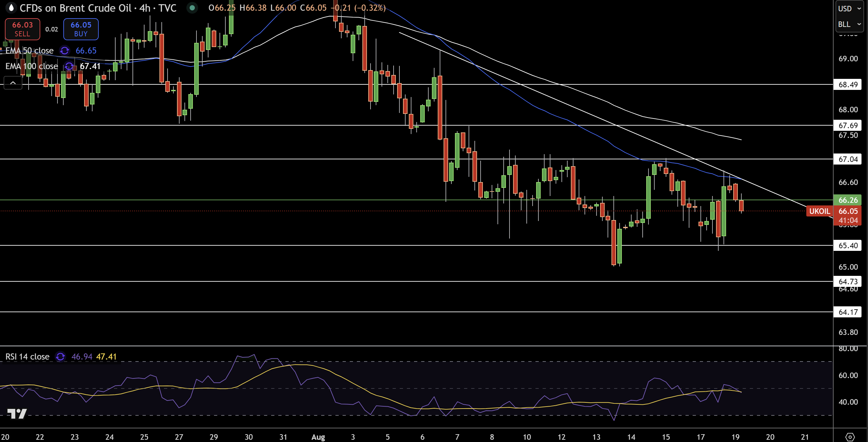Click the 65.40 horizontal line price label

[848, 245]
